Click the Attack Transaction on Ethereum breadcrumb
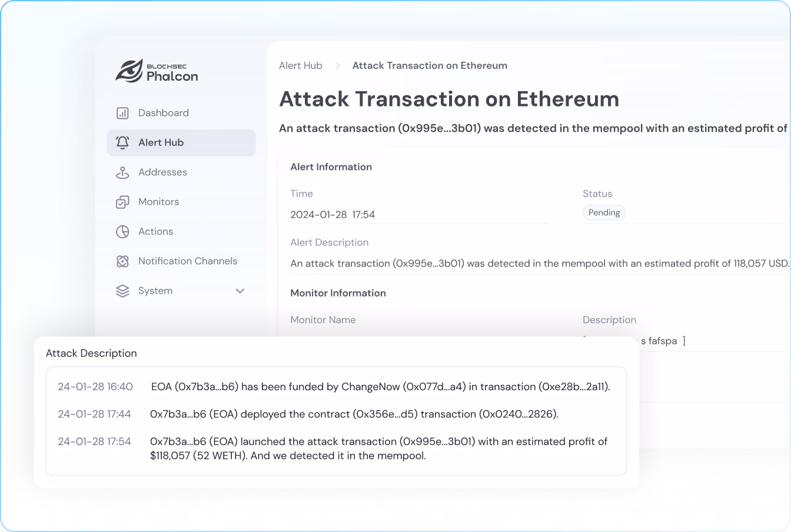Screen dimensions: 791x532 coord(430,66)
